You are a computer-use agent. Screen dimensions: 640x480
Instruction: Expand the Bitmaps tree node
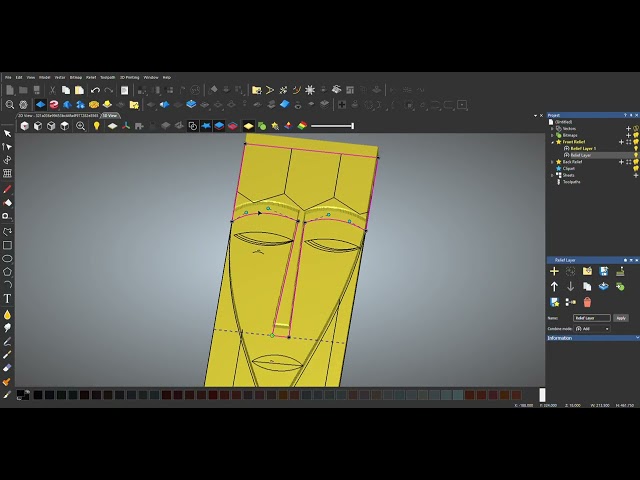[x=552, y=135]
